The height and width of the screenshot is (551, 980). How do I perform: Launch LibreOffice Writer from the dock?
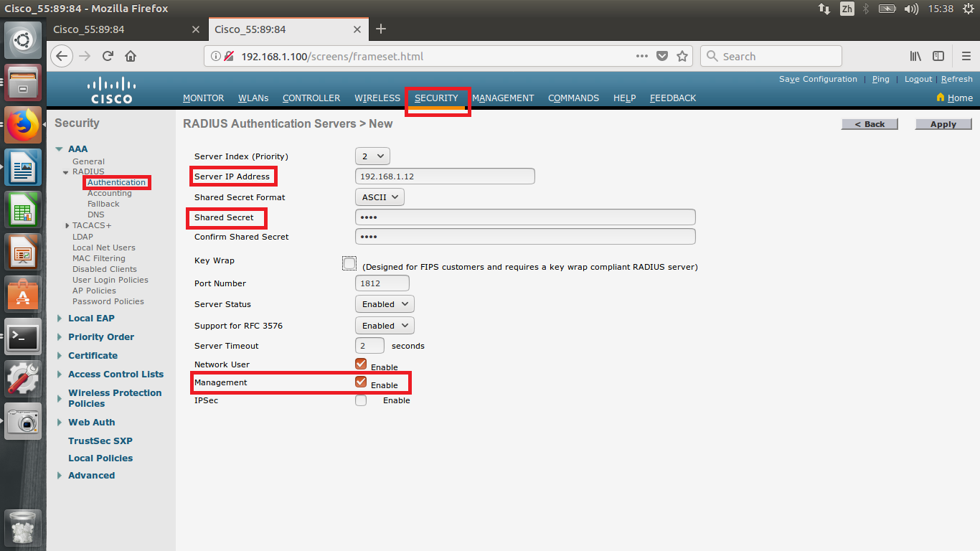tap(23, 167)
